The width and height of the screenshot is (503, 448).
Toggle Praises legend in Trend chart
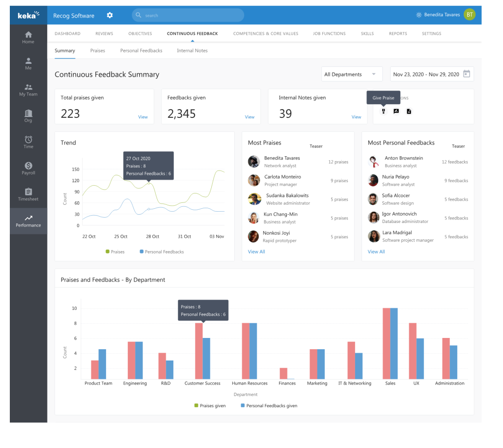115,252
